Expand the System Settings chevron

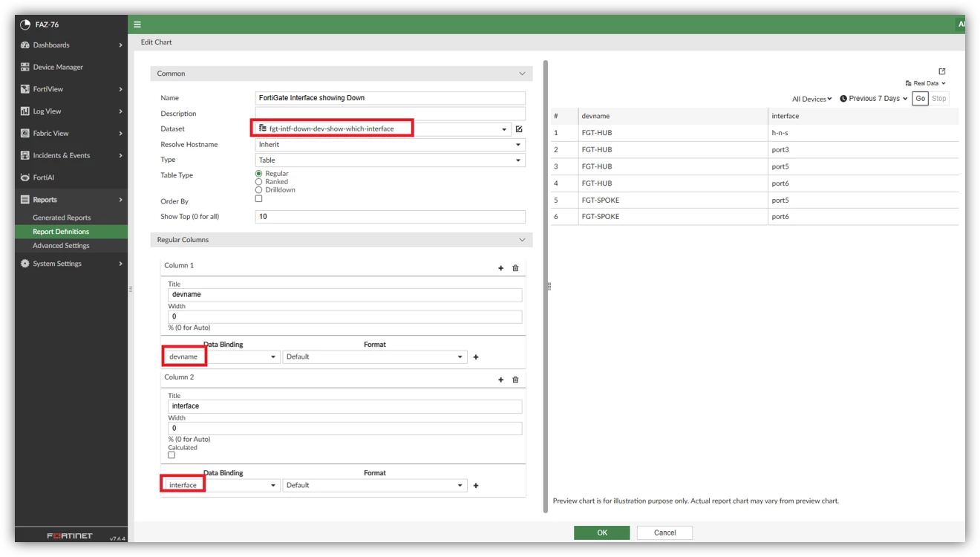pyautogui.click(x=121, y=264)
